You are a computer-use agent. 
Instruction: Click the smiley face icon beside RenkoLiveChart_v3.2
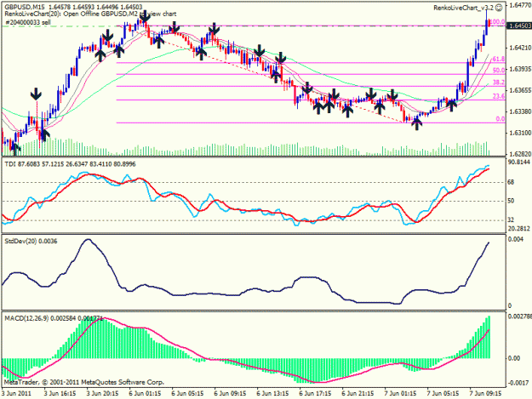pyautogui.click(x=499, y=7)
